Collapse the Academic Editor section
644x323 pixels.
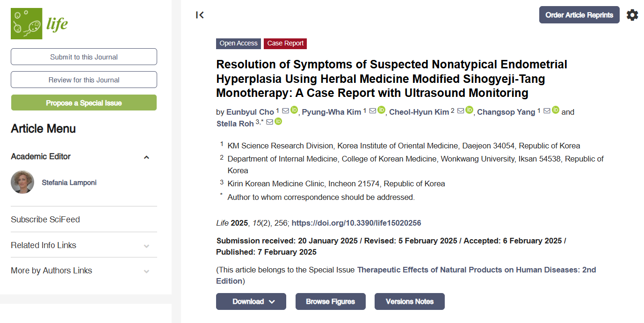[146, 157]
